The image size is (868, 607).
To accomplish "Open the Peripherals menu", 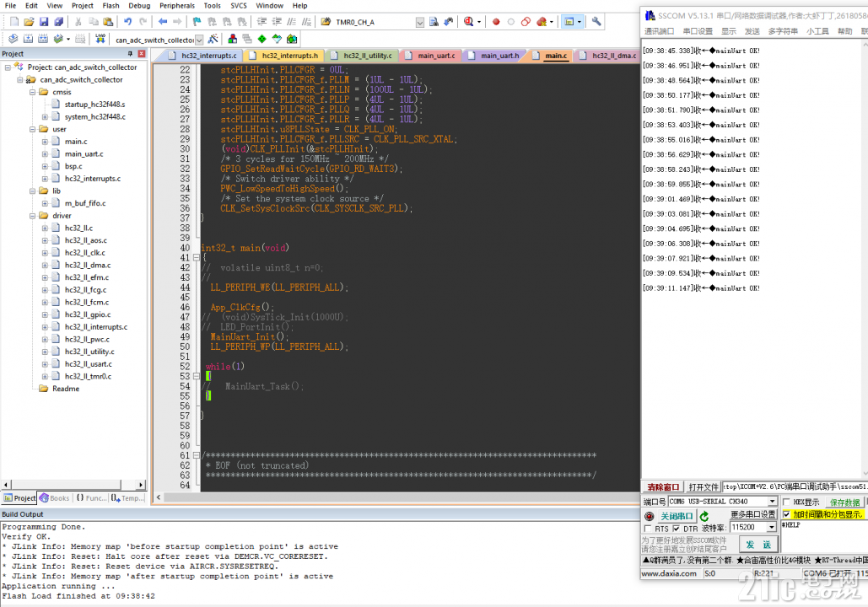I will tap(176, 6).
